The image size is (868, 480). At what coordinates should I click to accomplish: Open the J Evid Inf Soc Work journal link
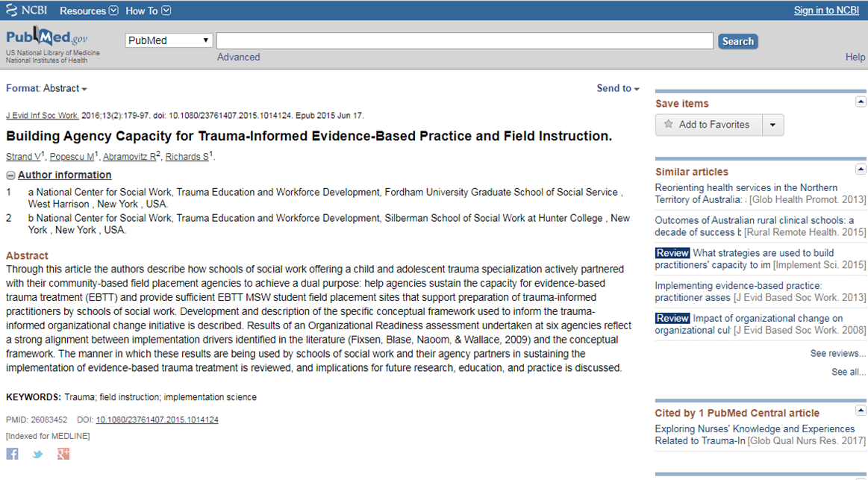[42, 116]
